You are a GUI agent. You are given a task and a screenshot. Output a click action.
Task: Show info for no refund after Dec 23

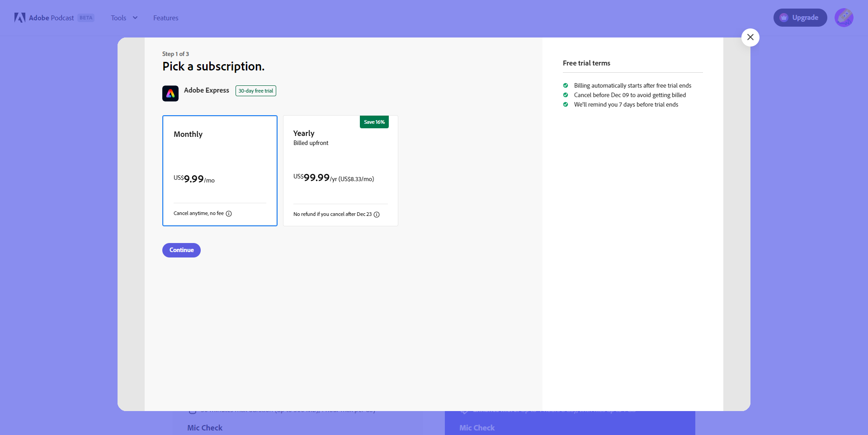(x=377, y=215)
